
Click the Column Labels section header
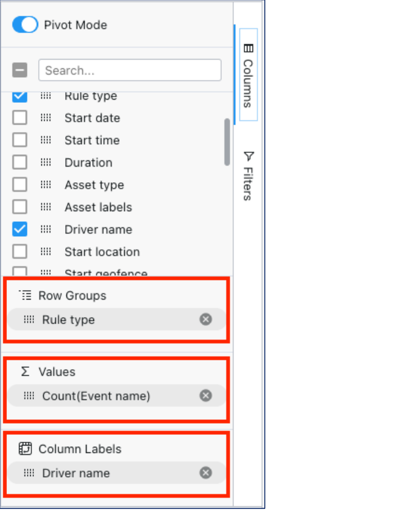coord(80,449)
